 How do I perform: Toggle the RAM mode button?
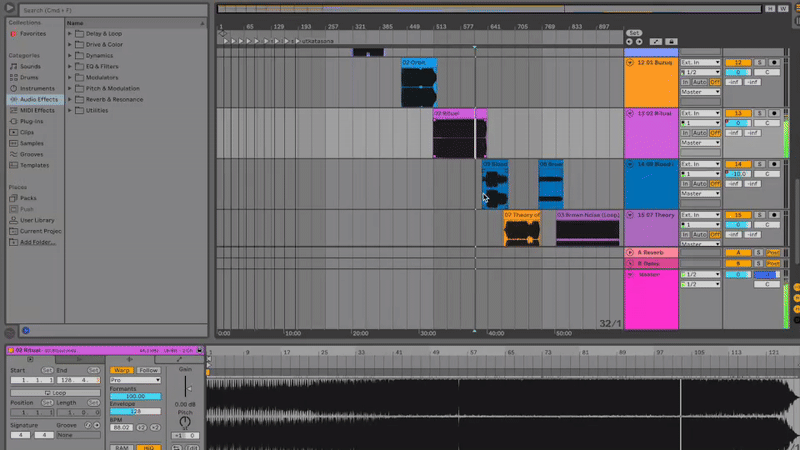(x=121, y=447)
